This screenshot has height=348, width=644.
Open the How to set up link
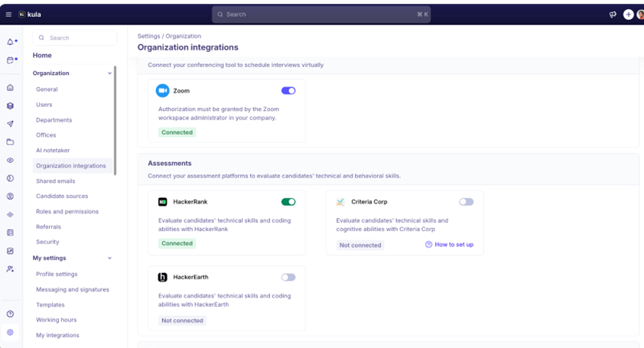coord(450,245)
